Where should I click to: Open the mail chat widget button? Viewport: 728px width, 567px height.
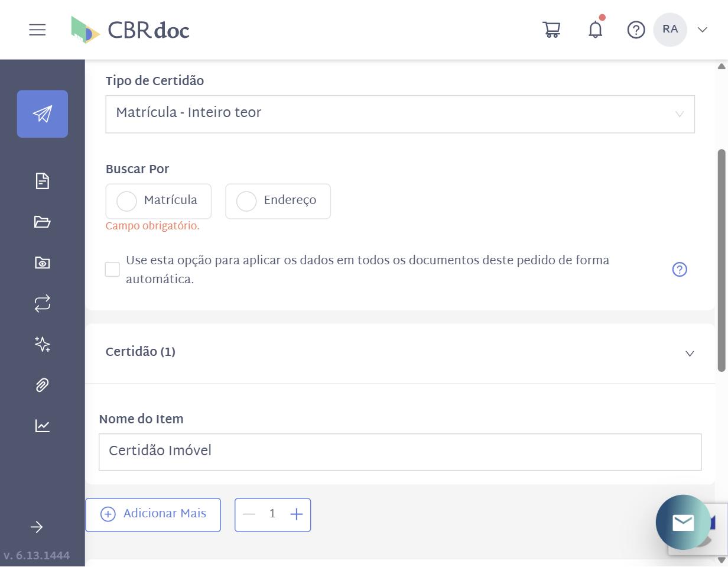click(x=684, y=522)
